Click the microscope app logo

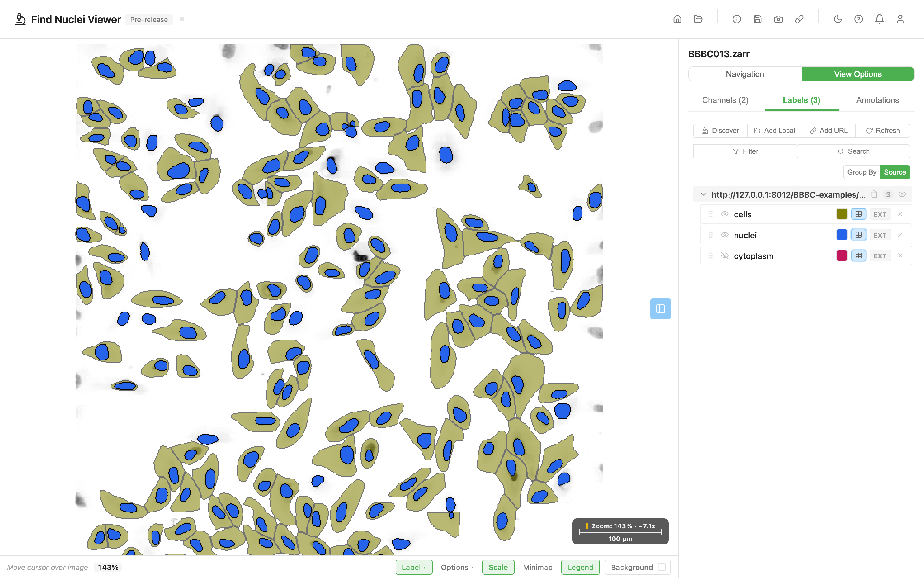[x=20, y=19]
